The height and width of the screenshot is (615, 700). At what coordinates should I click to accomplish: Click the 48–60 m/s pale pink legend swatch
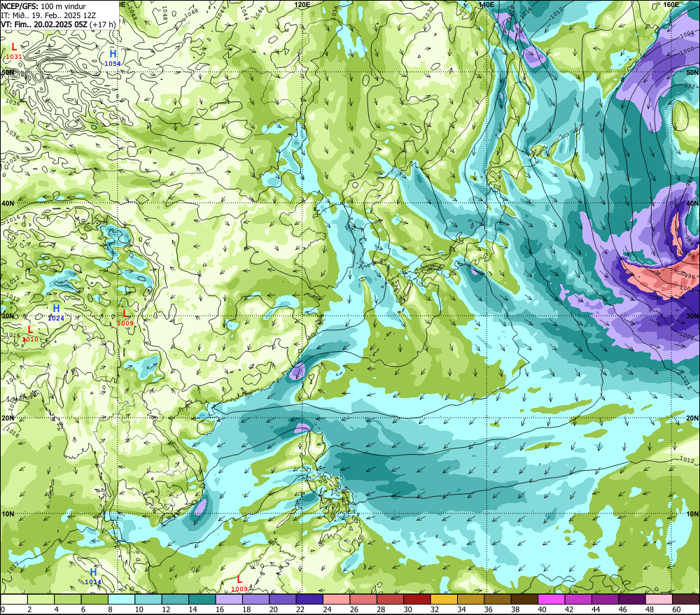coord(659,599)
